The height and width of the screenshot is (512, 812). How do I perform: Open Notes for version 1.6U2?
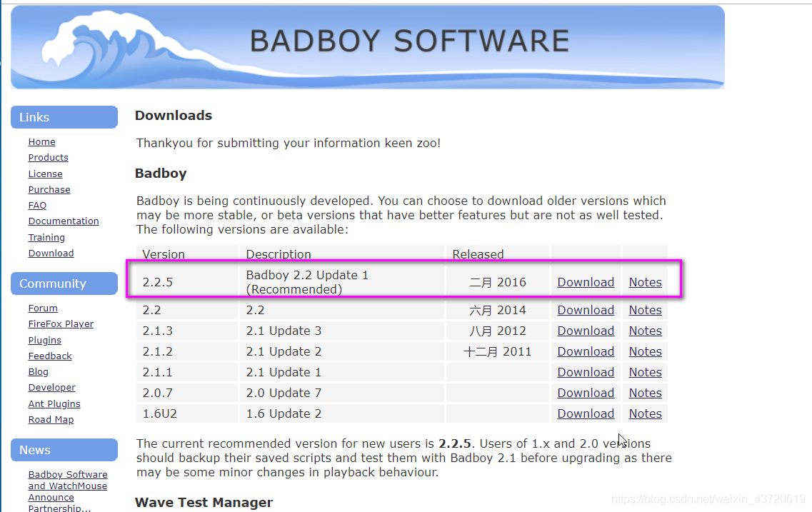[x=646, y=413]
